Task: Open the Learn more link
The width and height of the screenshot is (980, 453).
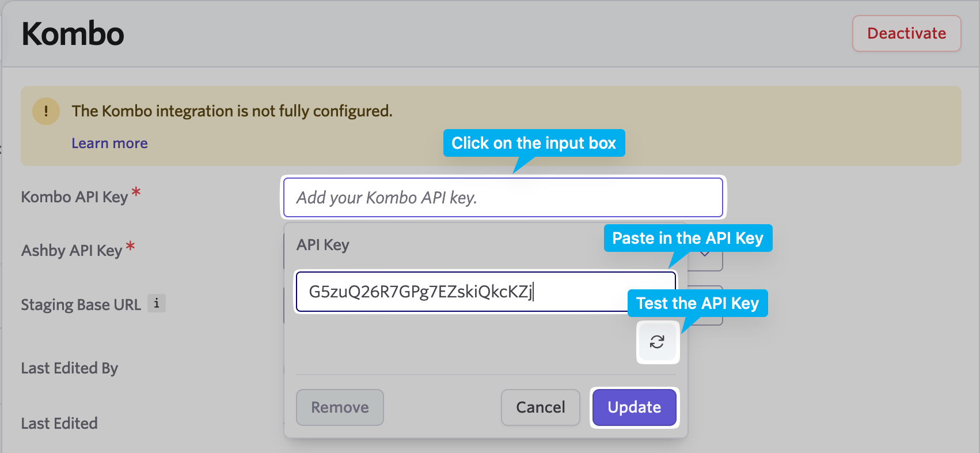Action: (x=109, y=143)
